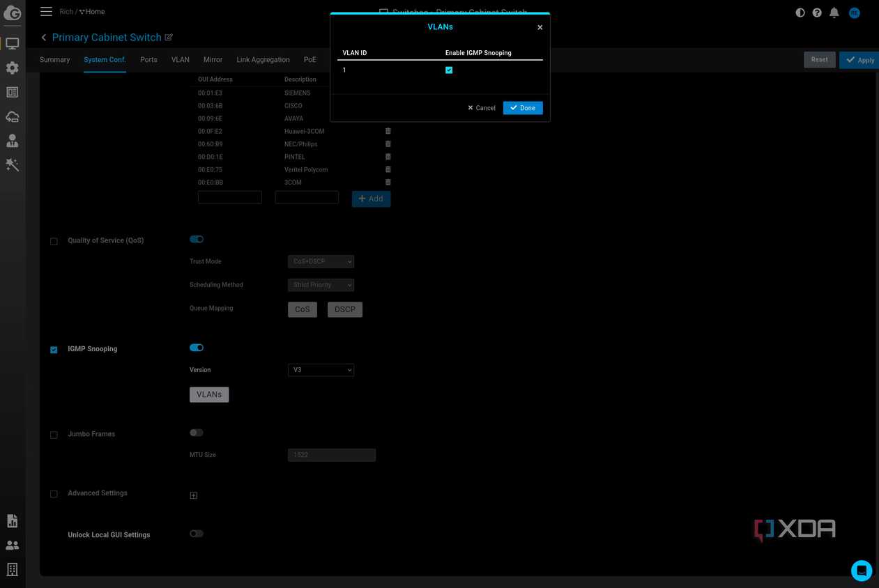
Task: Open the monitor devices icon in sidebar
Action: 12,43
